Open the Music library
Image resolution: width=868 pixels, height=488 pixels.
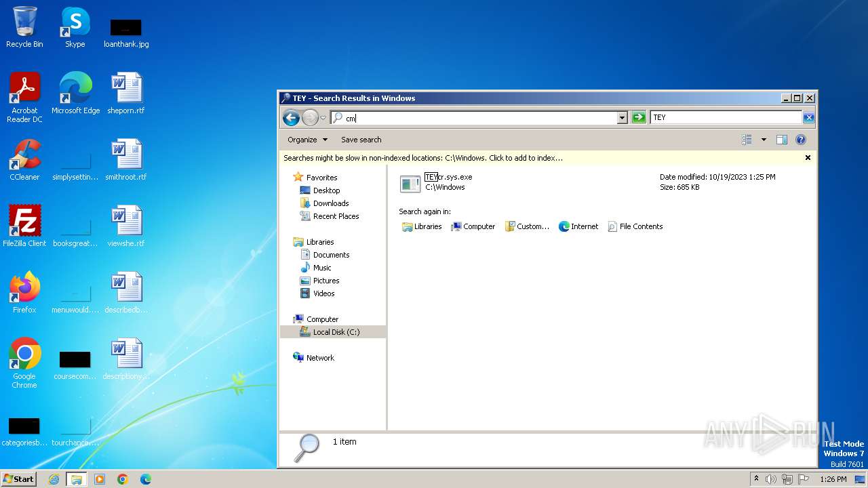click(322, 268)
